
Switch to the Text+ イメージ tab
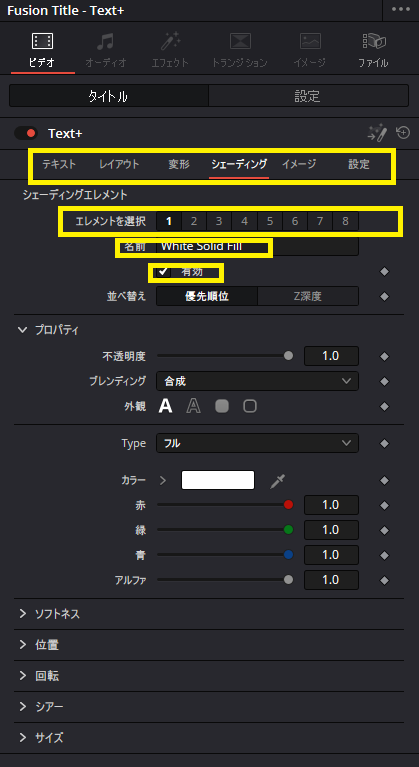299,164
